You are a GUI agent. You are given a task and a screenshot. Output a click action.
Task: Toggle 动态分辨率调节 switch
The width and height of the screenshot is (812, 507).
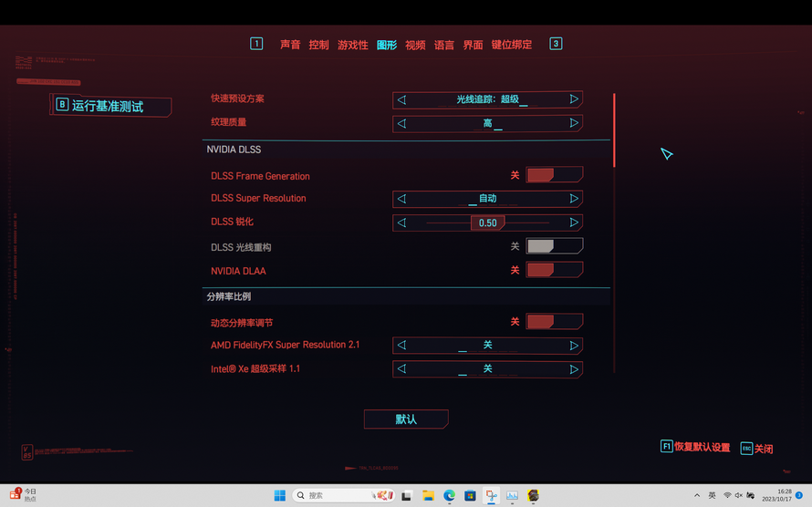554,321
